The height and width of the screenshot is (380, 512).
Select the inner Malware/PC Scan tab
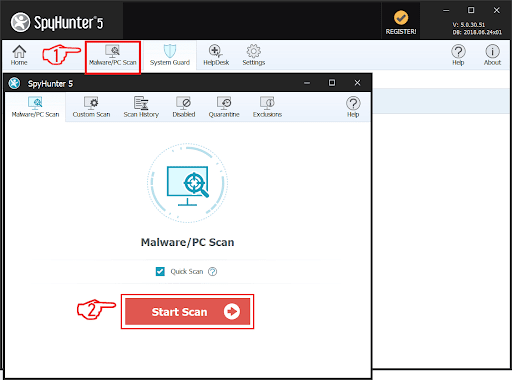tap(35, 107)
